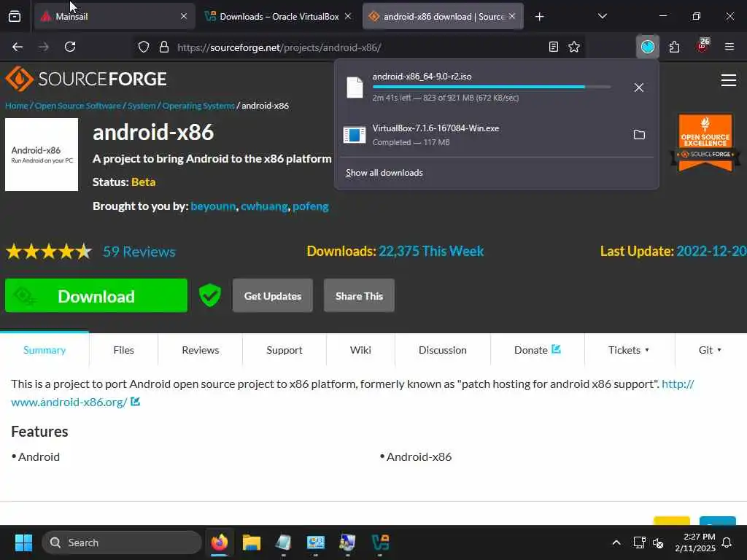Go to Home breadcrumb link
This screenshot has width=747, height=560.
click(x=17, y=106)
